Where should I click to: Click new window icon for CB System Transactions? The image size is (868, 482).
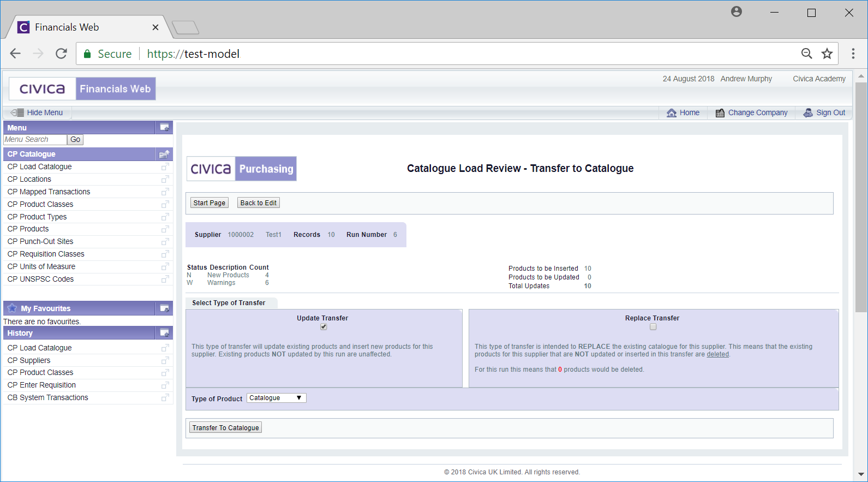pyautogui.click(x=165, y=397)
